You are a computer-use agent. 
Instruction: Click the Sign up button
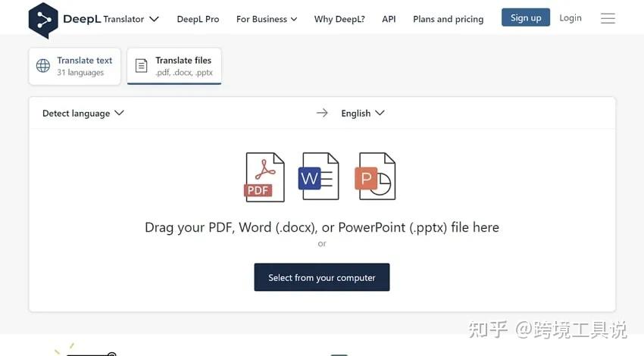(526, 17)
